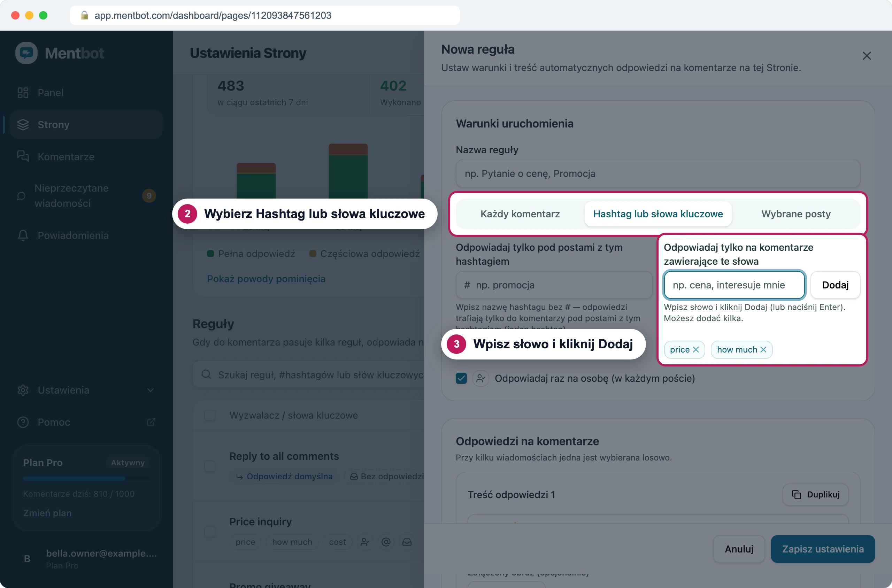Click the Odpowiedź domyślna tag
The image size is (892, 588).
[x=284, y=477]
